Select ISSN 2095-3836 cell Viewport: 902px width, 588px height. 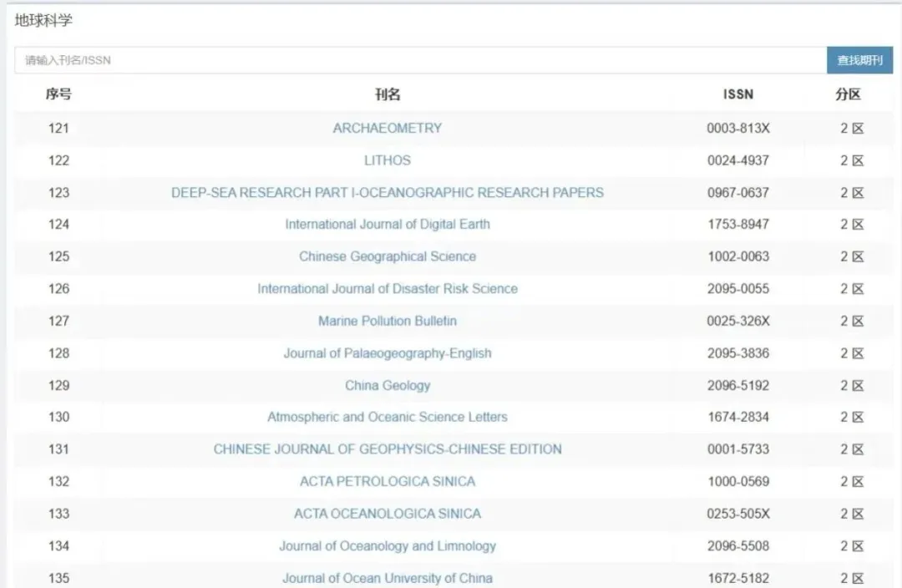coord(738,353)
